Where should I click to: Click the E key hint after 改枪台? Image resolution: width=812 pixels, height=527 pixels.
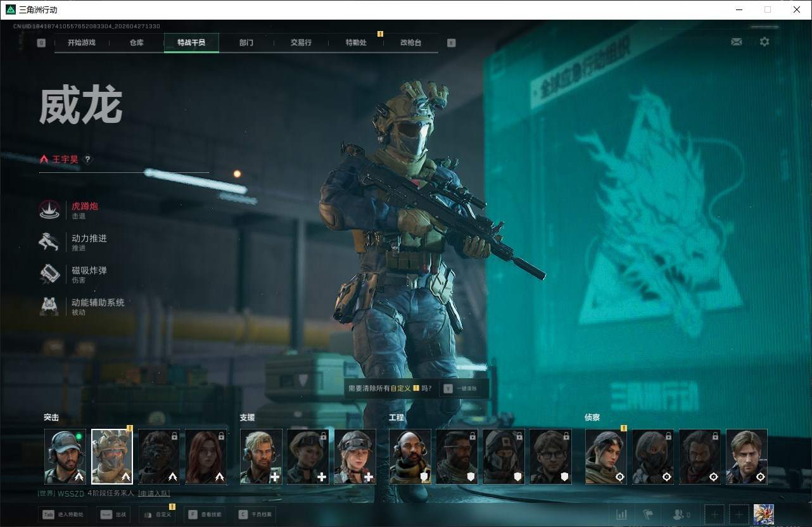point(451,43)
